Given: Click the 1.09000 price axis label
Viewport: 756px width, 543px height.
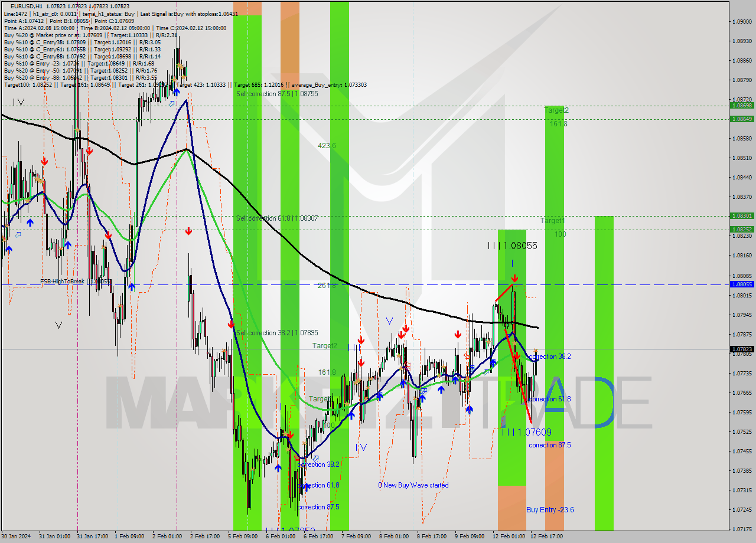Looking at the screenshot, I should click(x=742, y=21).
